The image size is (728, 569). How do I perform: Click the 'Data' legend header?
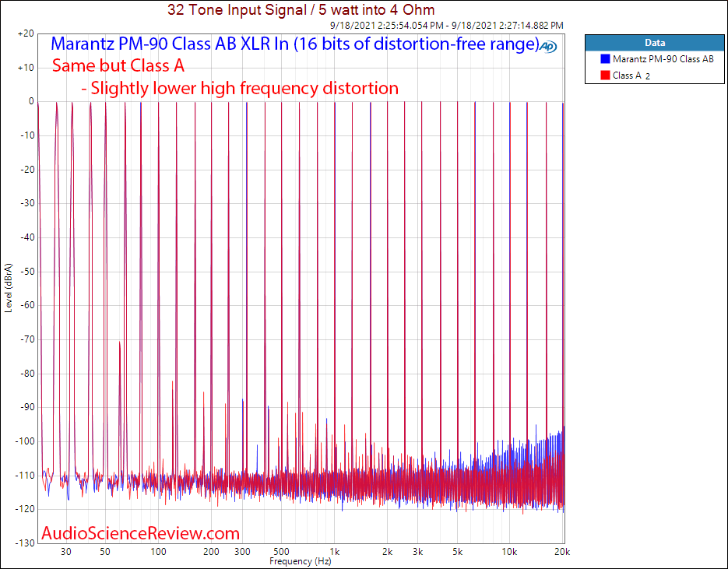(655, 43)
